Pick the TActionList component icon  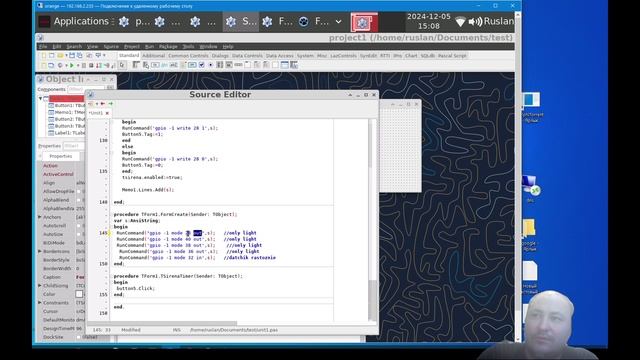click(293, 65)
